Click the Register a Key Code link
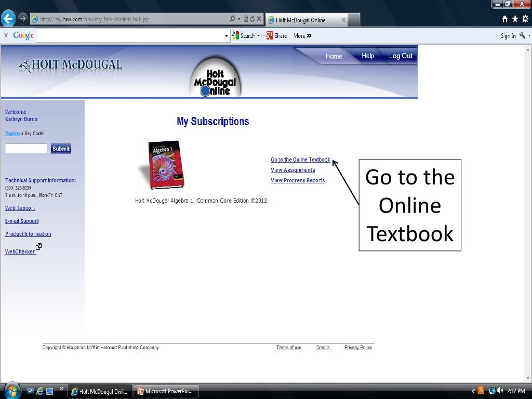 click(x=12, y=134)
